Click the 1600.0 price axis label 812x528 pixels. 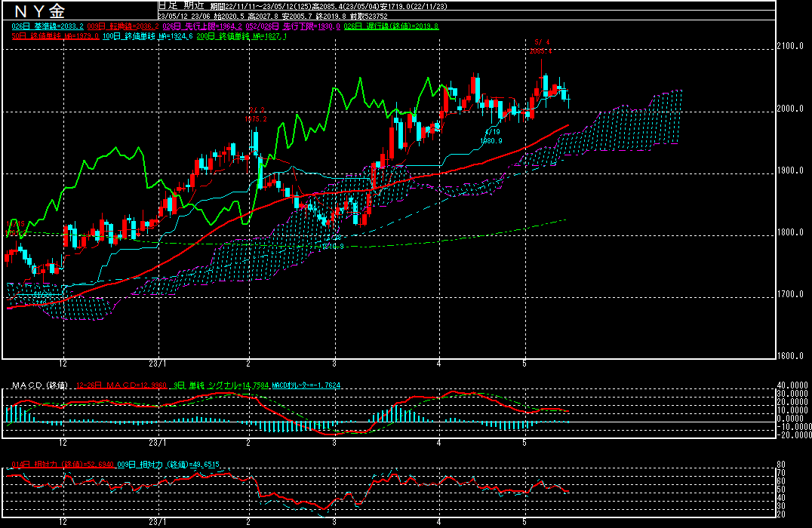(x=790, y=355)
